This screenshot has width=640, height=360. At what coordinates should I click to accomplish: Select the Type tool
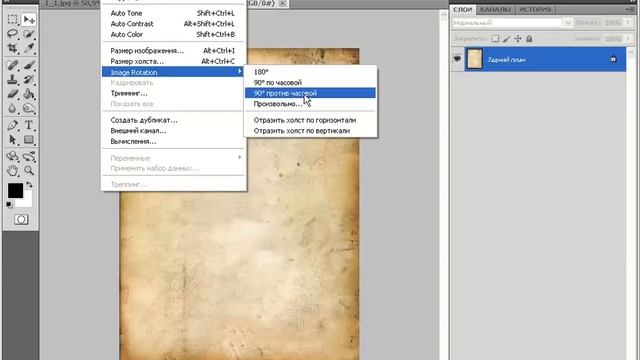[29, 125]
